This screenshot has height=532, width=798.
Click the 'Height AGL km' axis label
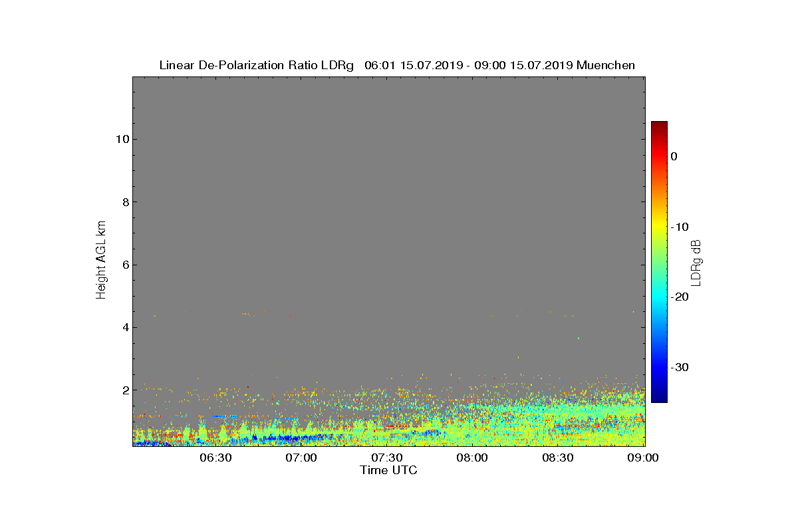pos(101,261)
